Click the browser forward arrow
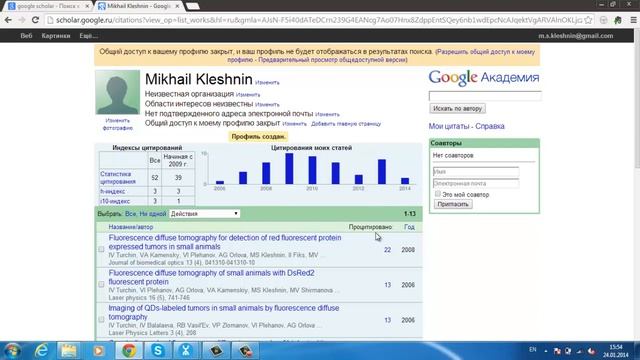This screenshot has width=640, height=360. click(x=22, y=20)
